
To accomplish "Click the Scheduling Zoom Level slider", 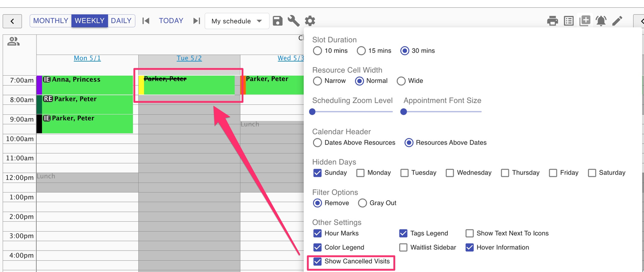I will point(352,112).
